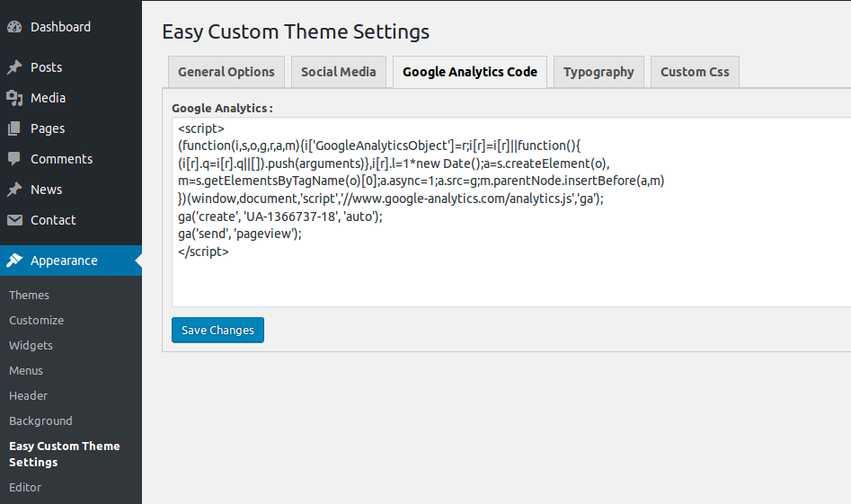Viewport: 851px width, 504px height.
Task: Click the Appearance paintbrush icon
Action: click(14, 261)
